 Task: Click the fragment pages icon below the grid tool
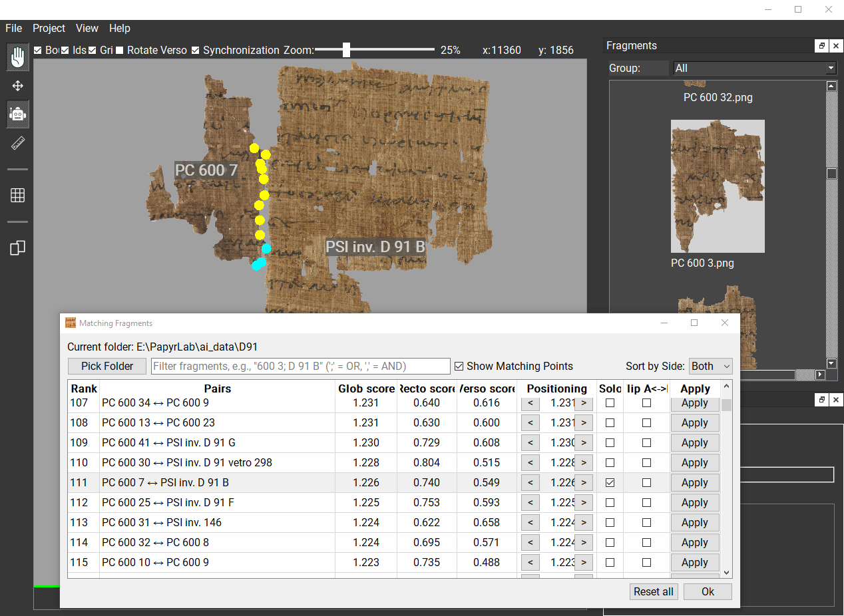click(x=17, y=247)
